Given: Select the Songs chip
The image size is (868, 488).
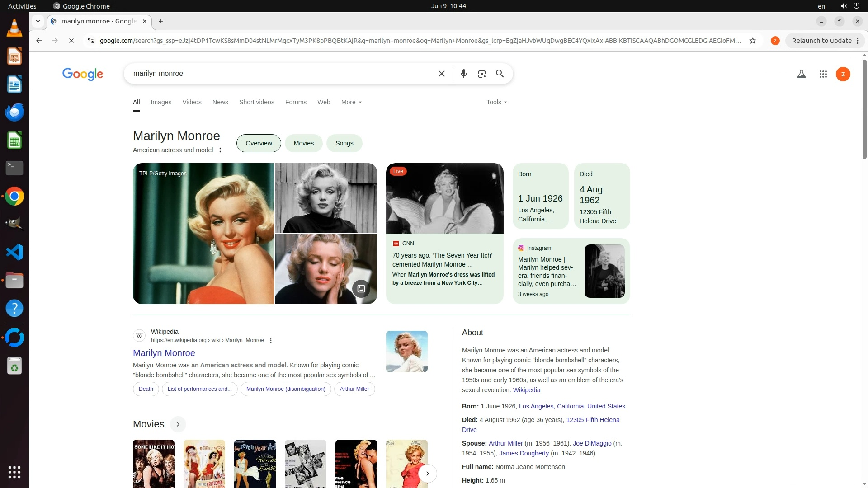Looking at the screenshot, I should pyautogui.click(x=344, y=143).
